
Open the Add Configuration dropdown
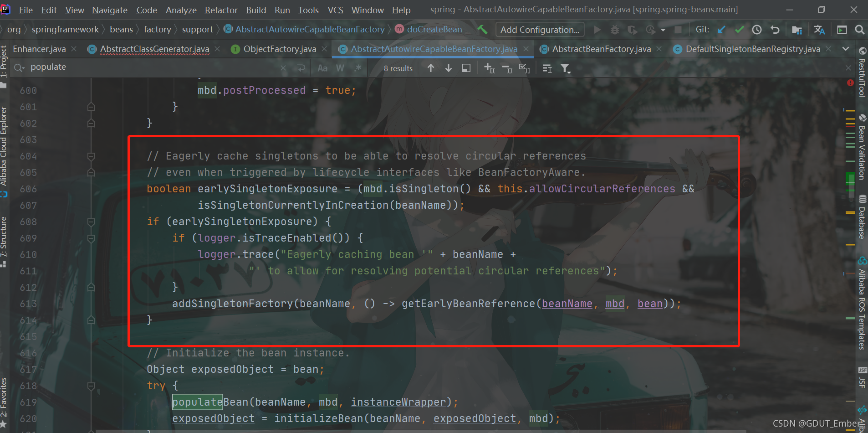click(540, 30)
